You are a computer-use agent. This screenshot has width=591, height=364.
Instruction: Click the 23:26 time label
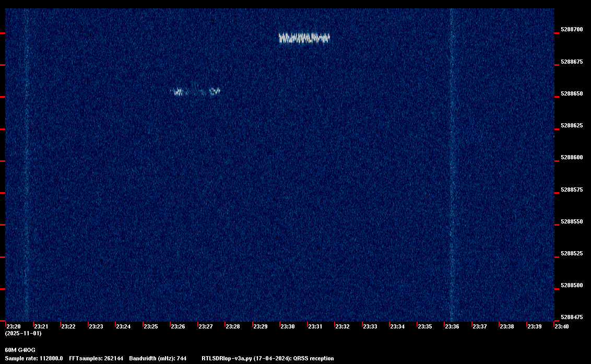pos(178,326)
